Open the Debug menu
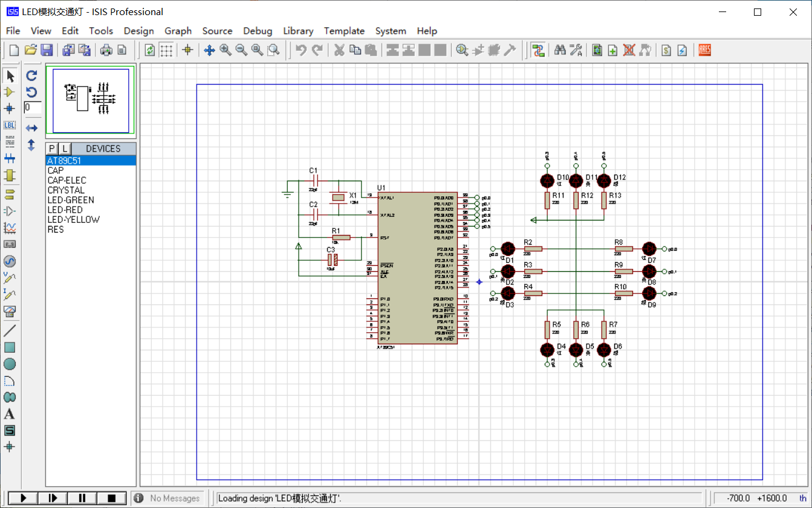This screenshot has height=508, width=812. (258, 31)
